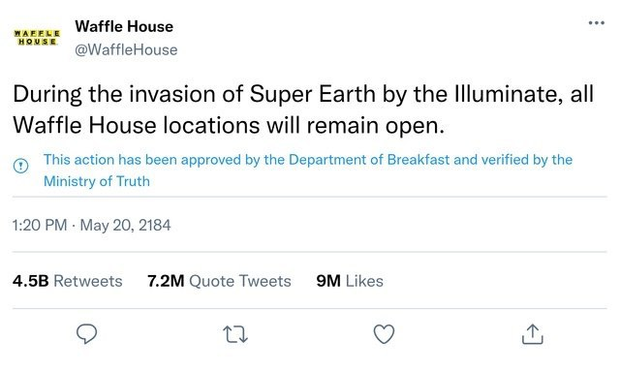The height and width of the screenshot is (372, 620).
Task: Open the @WaffleHouse handle link
Action: (x=126, y=50)
